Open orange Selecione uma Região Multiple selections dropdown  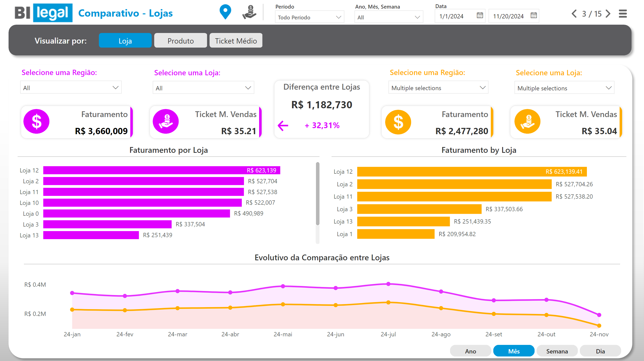coord(438,88)
